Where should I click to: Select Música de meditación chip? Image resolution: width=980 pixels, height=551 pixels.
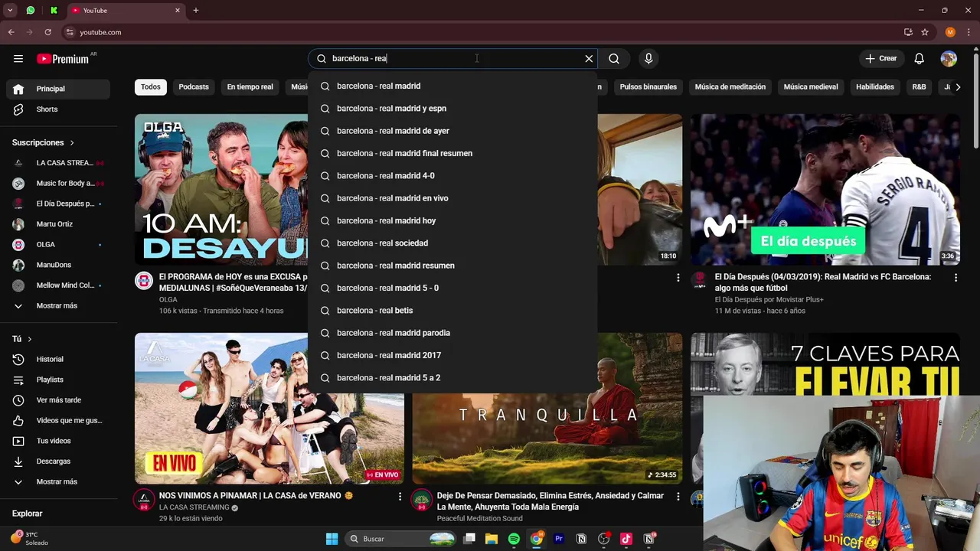(730, 87)
